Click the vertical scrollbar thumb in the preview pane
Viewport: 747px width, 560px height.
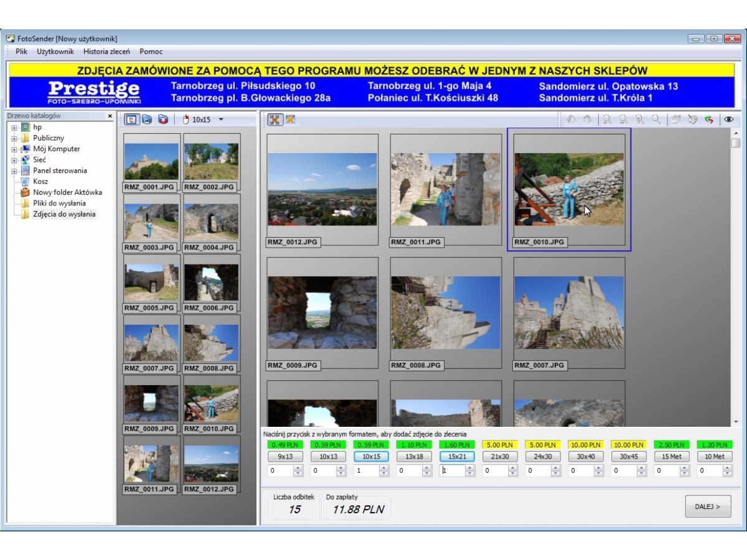coord(736,143)
